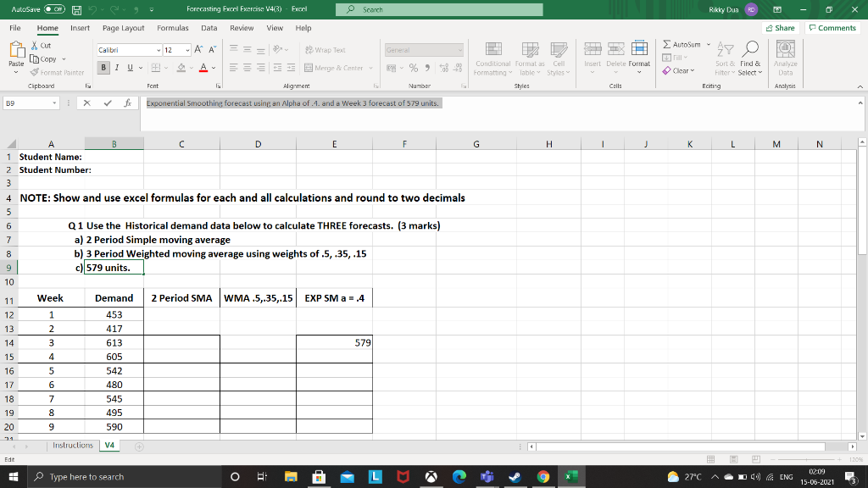Click the AutoSum sigma icon
Image resolution: width=868 pixels, height=488 pixels.
coord(669,43)
